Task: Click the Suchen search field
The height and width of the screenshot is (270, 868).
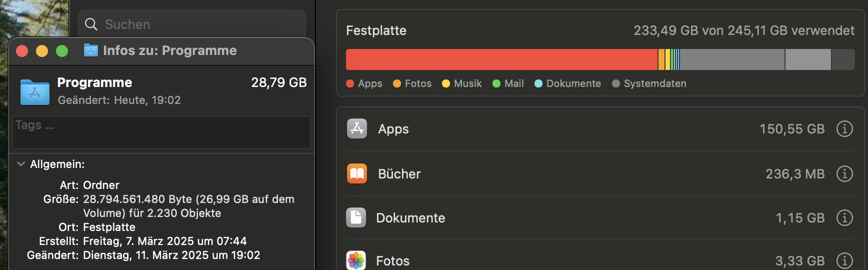Action: pos(200,24)
